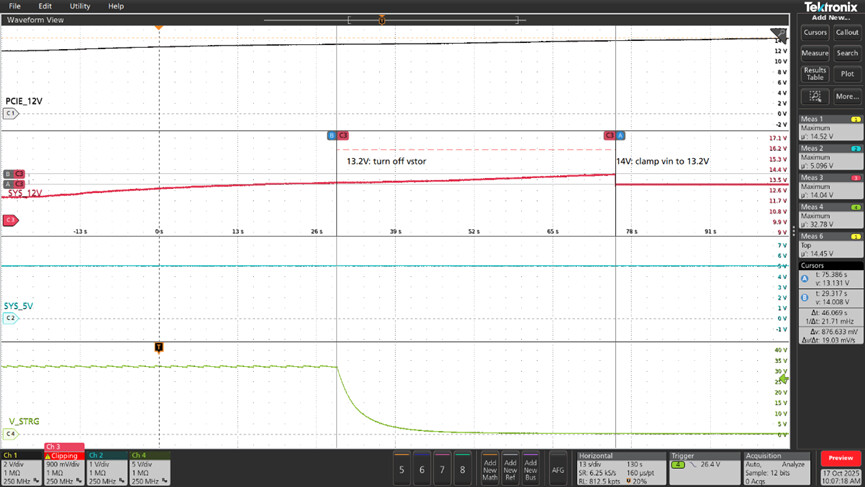The width and height of the screenshot is (865, 487).
Task: Click the orange trigger position marker at top
Action: [x=381, y=19]
